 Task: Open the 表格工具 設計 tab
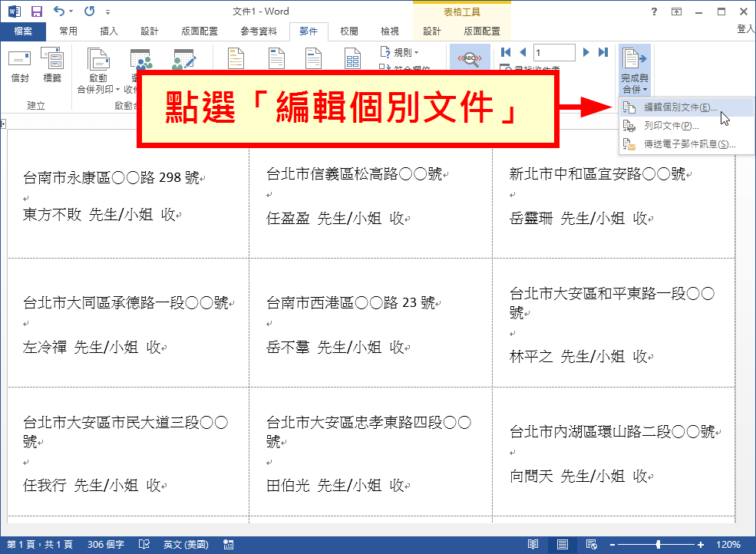[431, 31]
